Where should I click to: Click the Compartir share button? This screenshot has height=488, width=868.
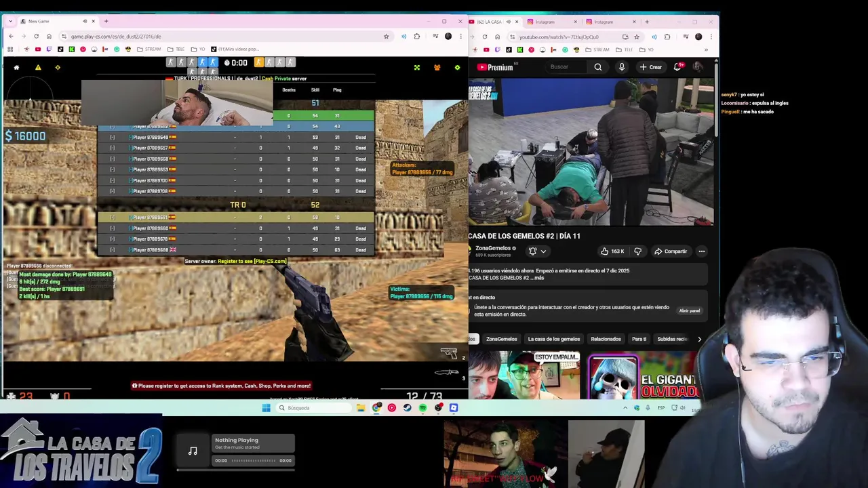(671, 251)
